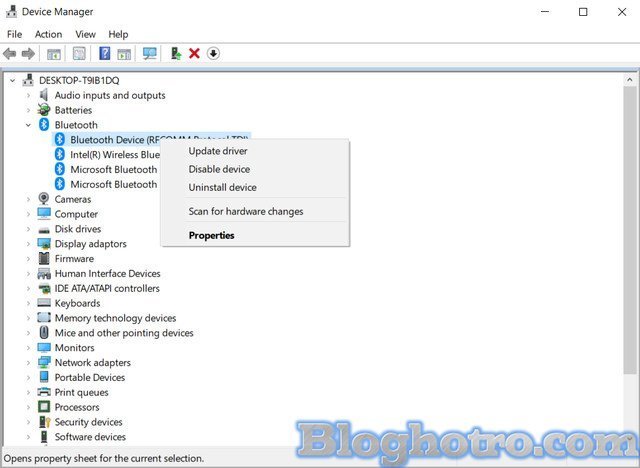Click the Human Interface Devices icon
Screen dimensions: 640x468
click(x=44, y=273)
